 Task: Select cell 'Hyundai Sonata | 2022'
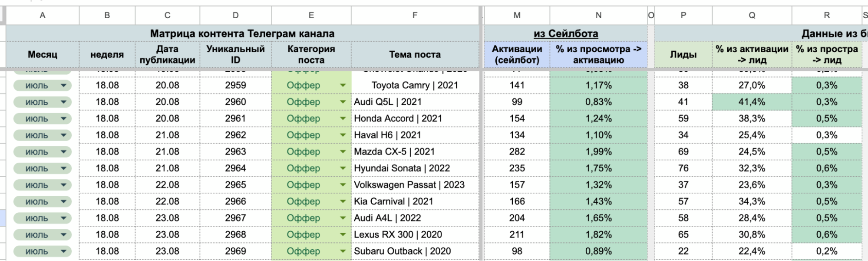(415, 168)
